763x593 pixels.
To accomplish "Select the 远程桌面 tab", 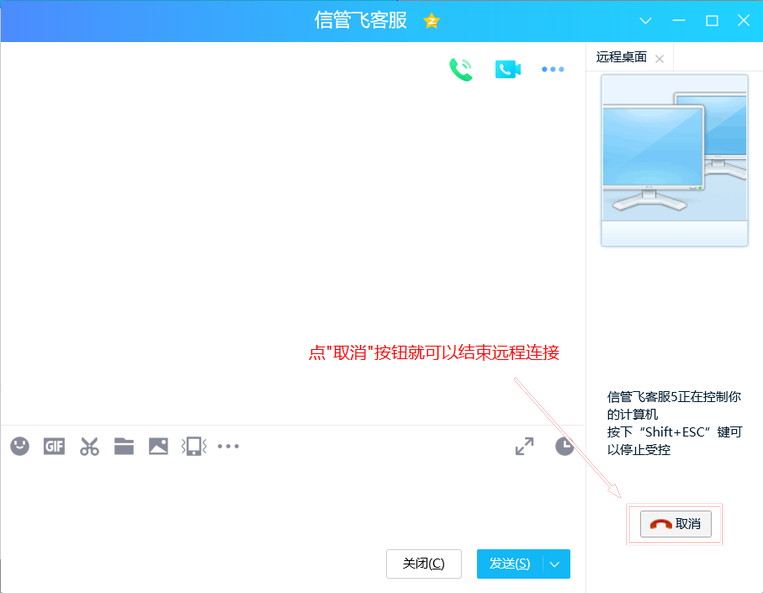I will (622, 58).
